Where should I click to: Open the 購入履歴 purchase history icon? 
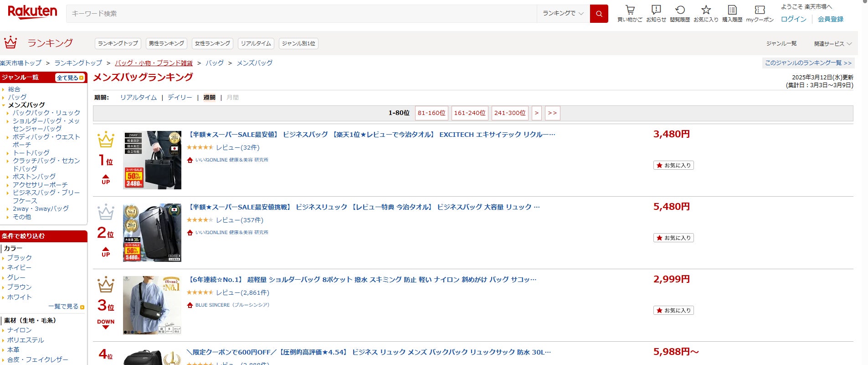pos(732,10)
